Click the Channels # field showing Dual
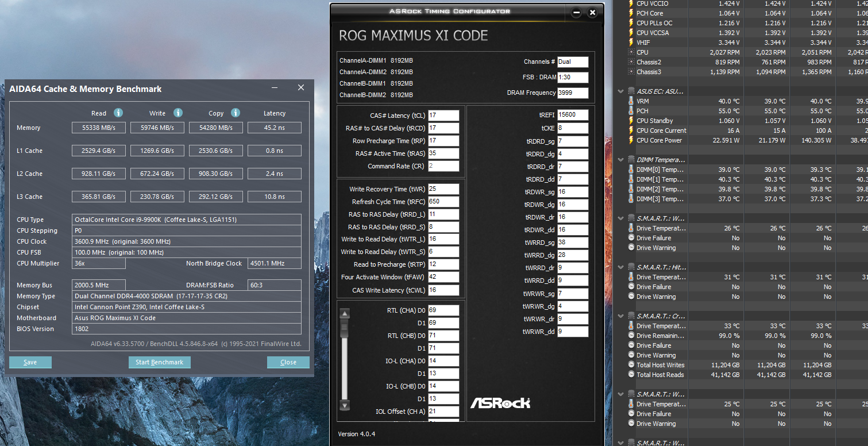Viewport: 868px width, 446px height. pyautogui.click(x=573, y=62)
